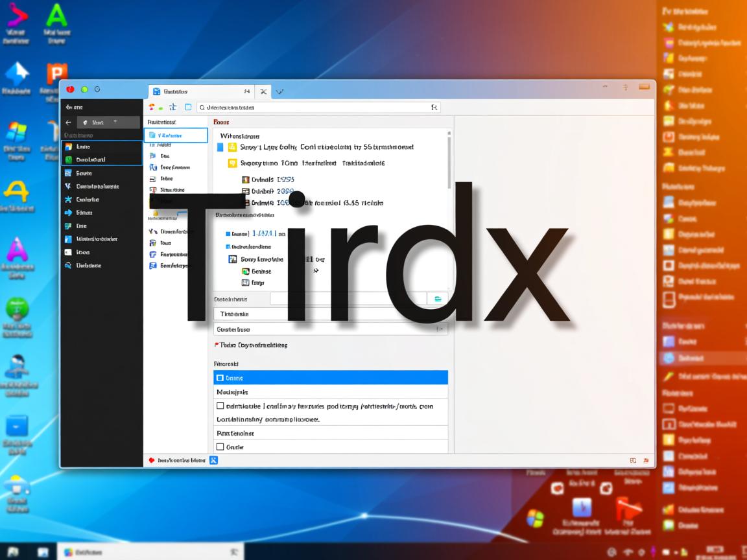Open the dropdown chevron right of the tab bar
Viewport: 747px width, 560px height.
[279, 91]
